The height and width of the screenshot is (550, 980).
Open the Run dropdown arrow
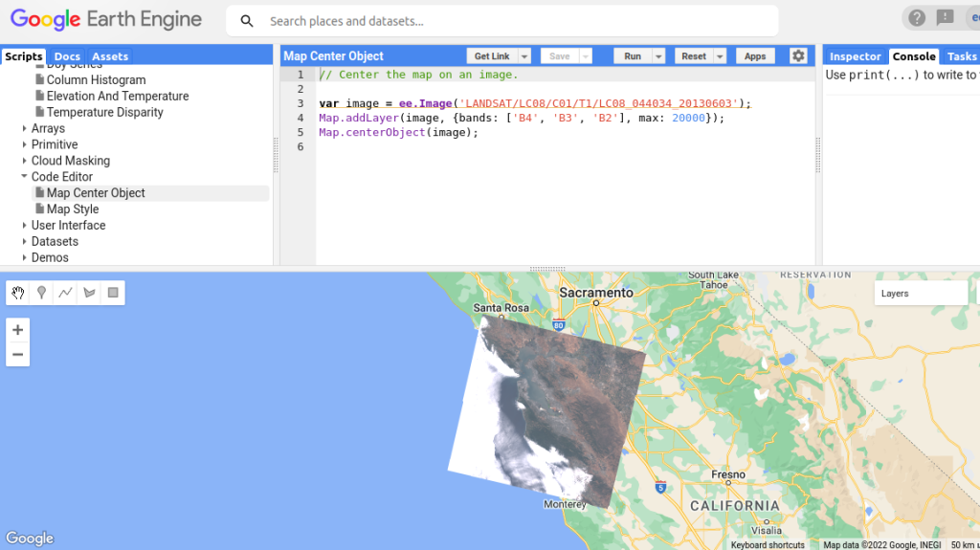click(658, 56)
